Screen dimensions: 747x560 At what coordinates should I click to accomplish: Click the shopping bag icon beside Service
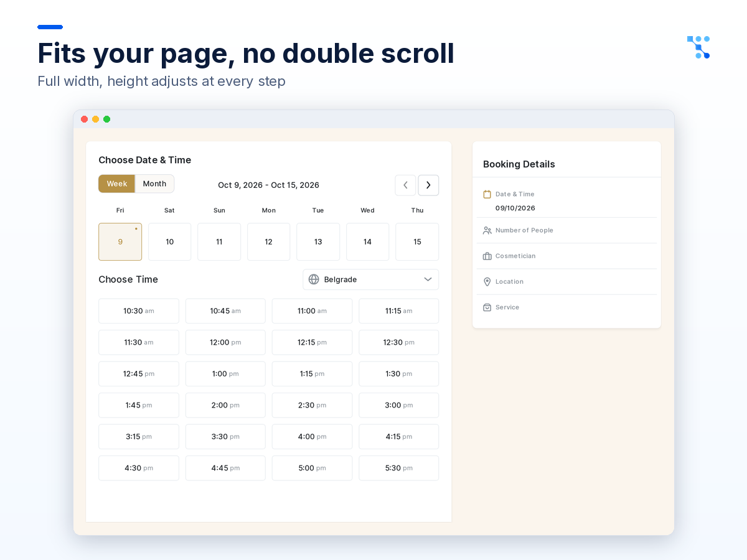click(487, 307)
